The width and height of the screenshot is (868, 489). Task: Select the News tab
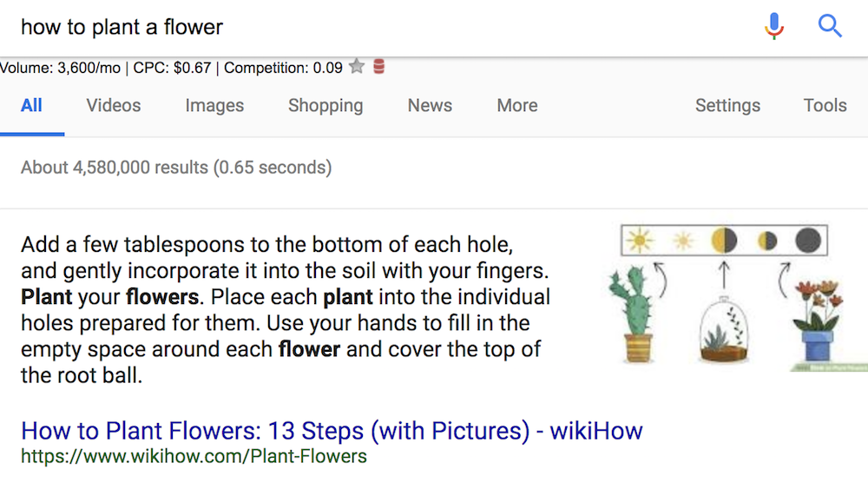click(x=430, y=105)
